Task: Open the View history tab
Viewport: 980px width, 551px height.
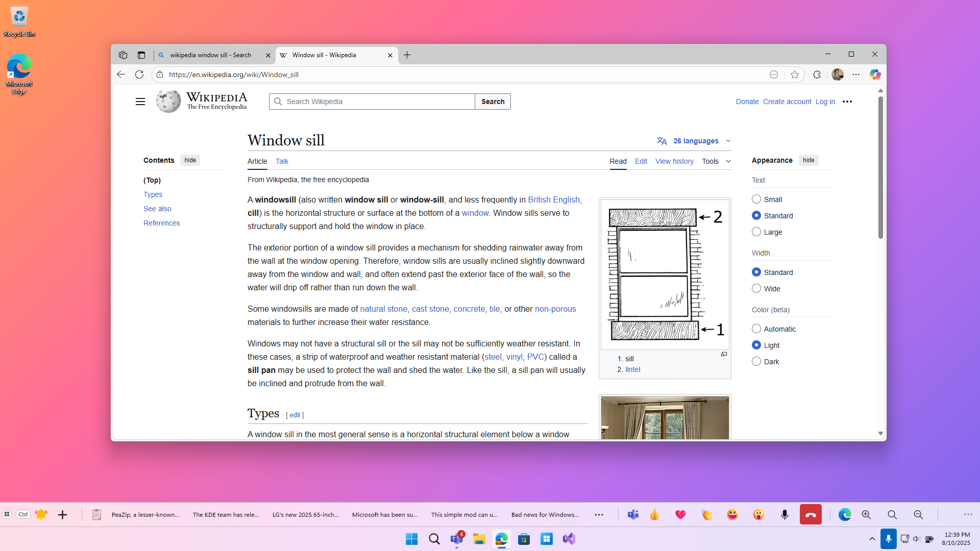Action: click(674, 161)
